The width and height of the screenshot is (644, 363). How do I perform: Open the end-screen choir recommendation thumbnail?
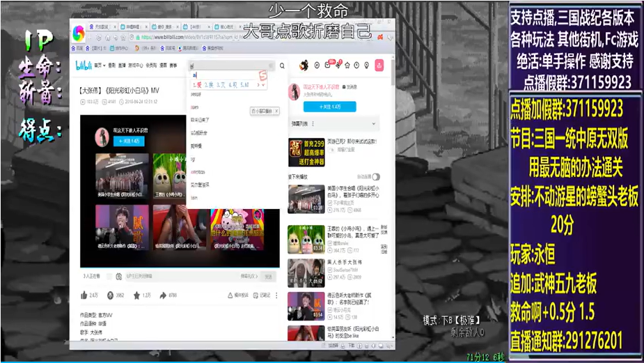click(122, 176)
